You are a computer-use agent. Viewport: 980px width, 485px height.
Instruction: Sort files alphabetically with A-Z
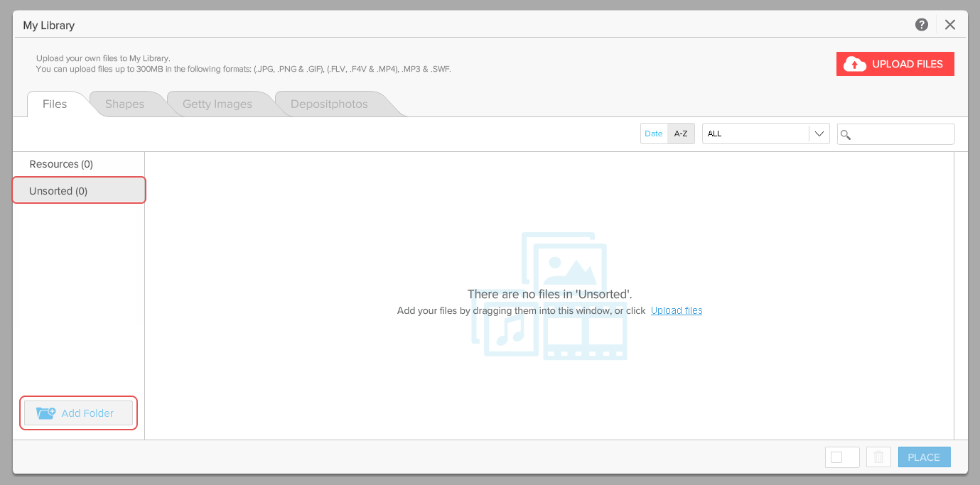click(681, 133)
